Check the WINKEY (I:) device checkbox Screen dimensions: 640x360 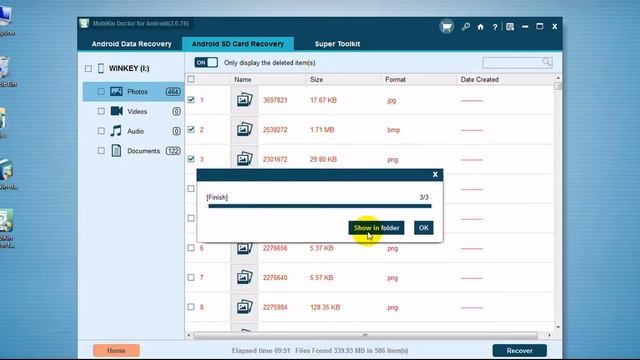88,69
